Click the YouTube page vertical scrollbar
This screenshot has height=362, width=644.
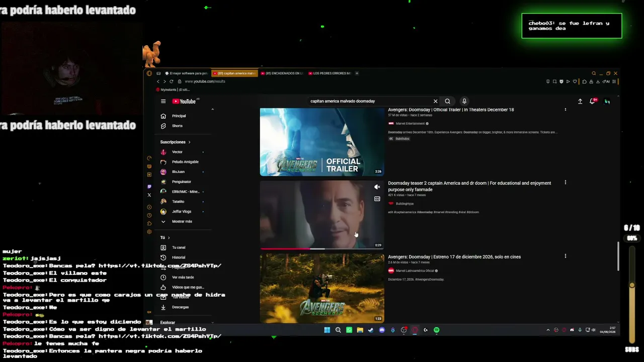[618, 256]
